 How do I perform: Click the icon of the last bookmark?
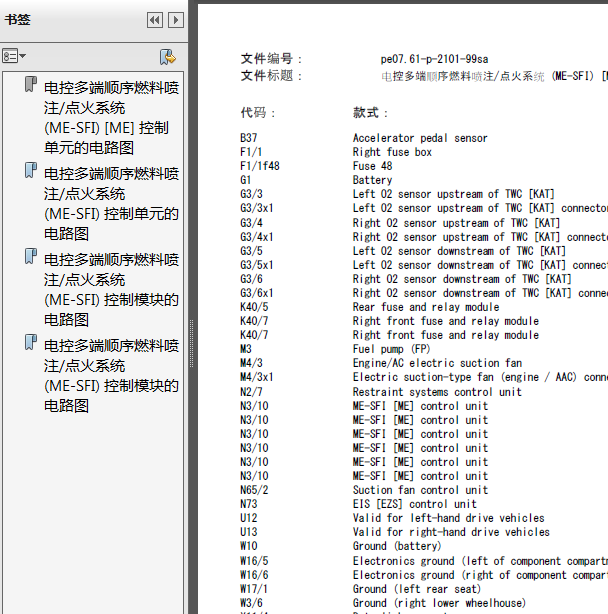31,342
